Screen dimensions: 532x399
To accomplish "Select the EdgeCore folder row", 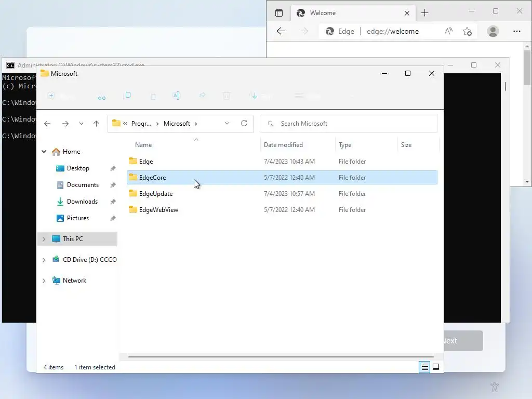I will click(x=282, y=178).
